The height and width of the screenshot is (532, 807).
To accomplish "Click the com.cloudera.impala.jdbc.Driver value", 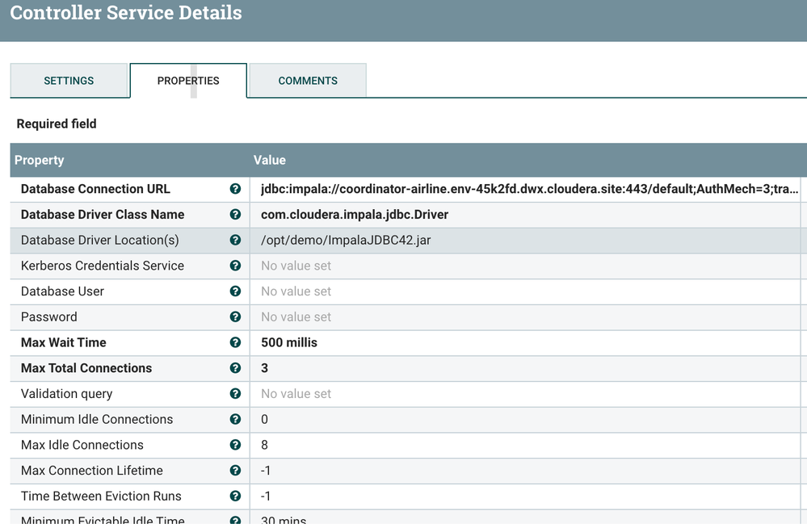I will 355,215.
